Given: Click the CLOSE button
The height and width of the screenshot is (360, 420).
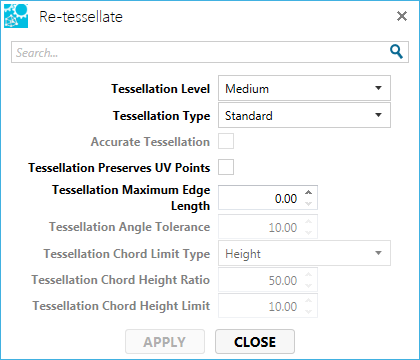Looking at the screenshot, I should 255,342.
